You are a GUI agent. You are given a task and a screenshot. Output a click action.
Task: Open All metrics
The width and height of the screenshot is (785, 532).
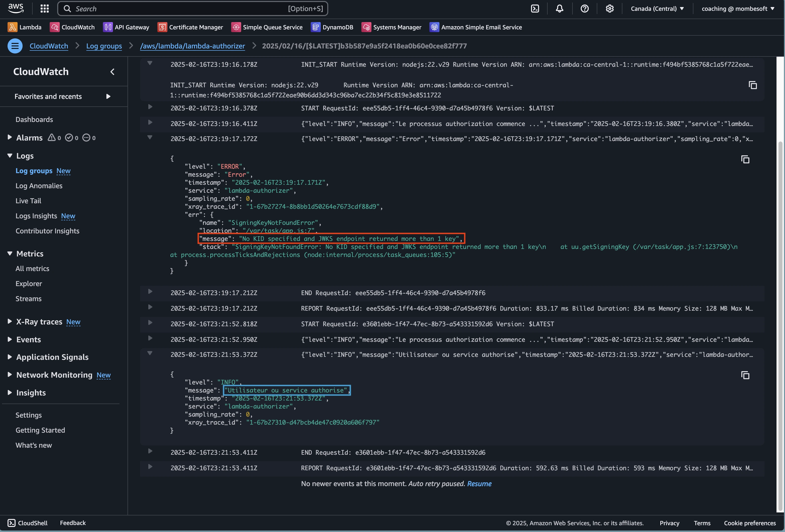(x=32, y=269)
